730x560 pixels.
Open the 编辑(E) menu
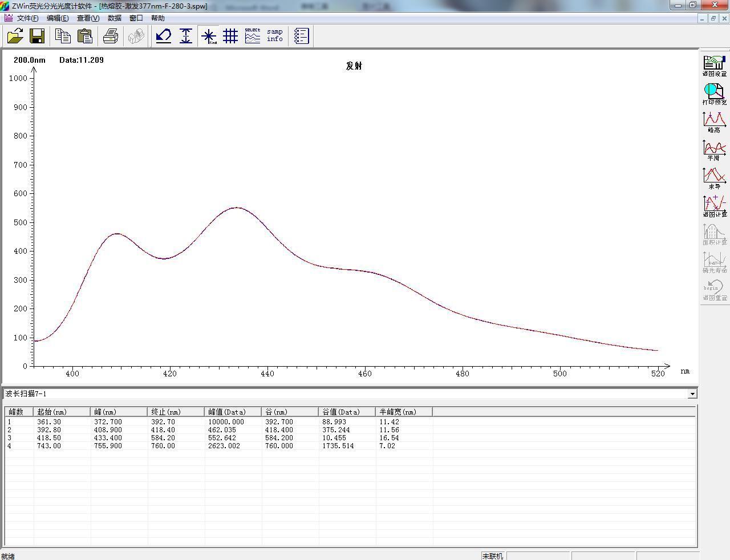[x=58, y=18]
